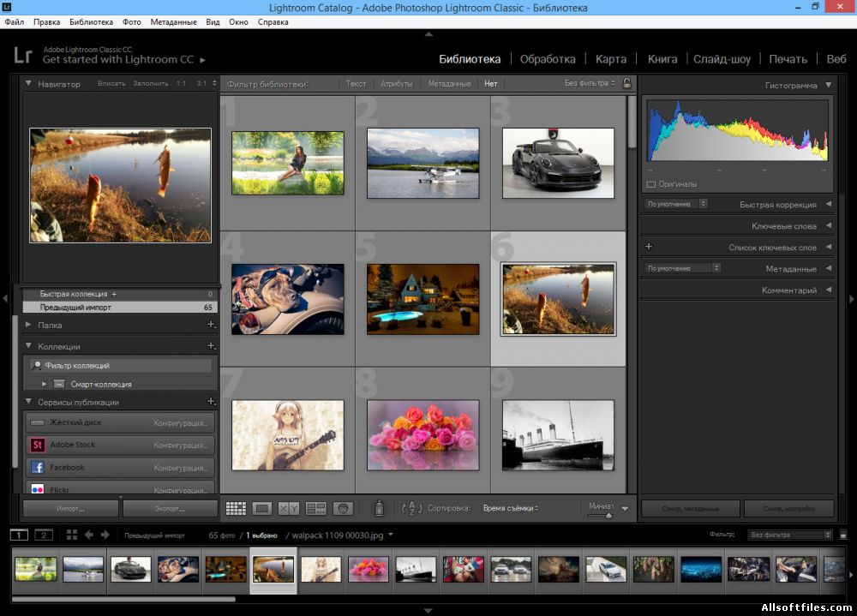
Task: Open the Метаданные menu in the menu bar
Action: tap(172, 21)
